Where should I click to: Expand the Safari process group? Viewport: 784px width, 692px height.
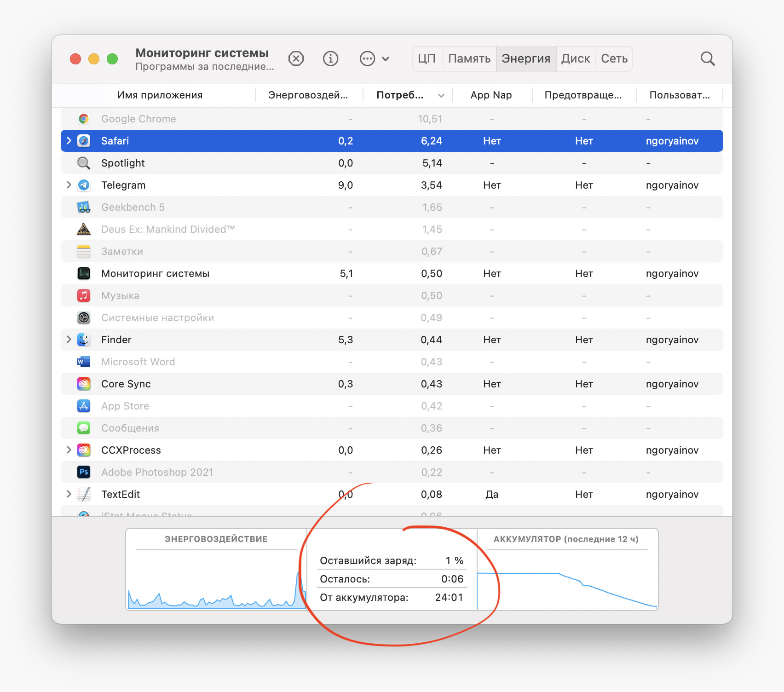[69, 141]
